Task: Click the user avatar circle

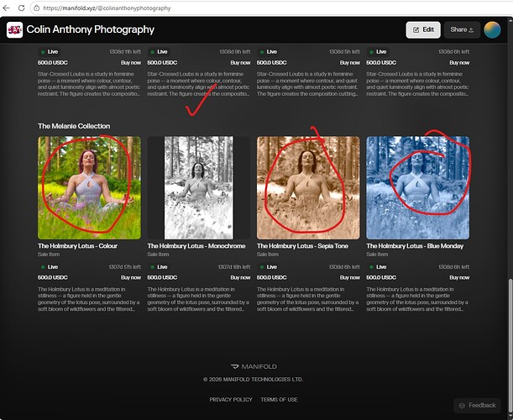Action: (x=492, y=29)
